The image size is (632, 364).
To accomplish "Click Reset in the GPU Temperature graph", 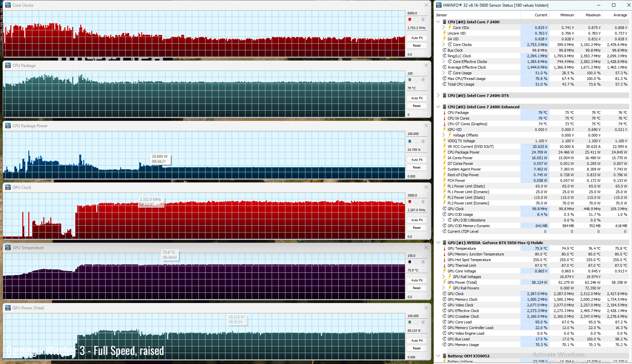I will point(417,288).
